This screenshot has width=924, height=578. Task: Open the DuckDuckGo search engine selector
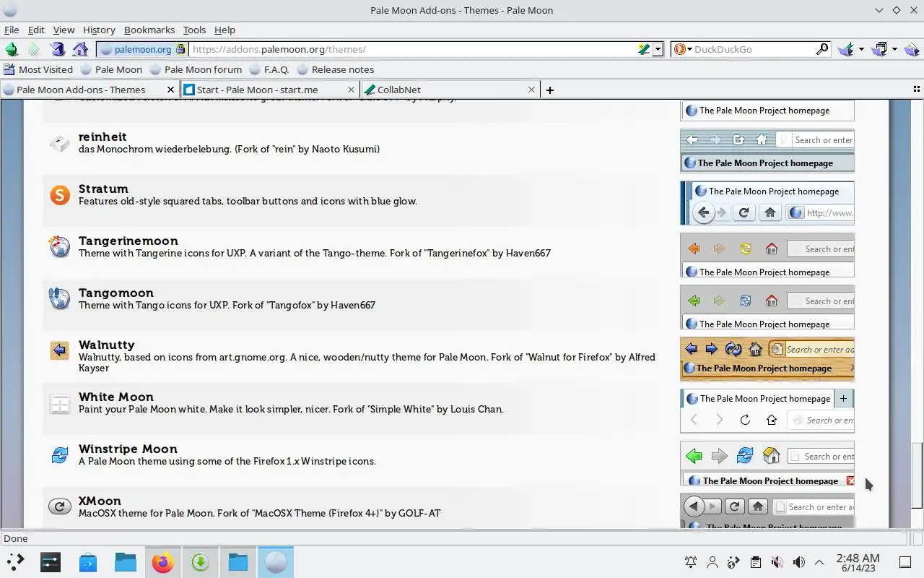click(682, 49)
